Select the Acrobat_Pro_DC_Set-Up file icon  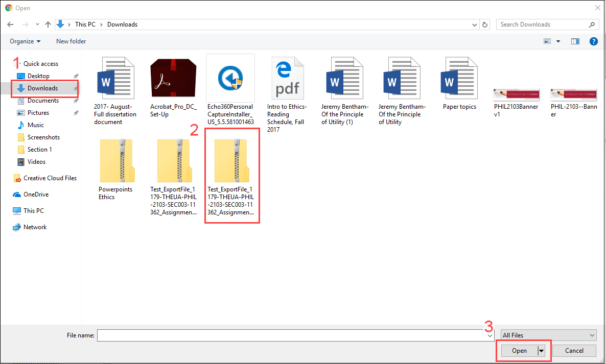click(x=173, y=78)
